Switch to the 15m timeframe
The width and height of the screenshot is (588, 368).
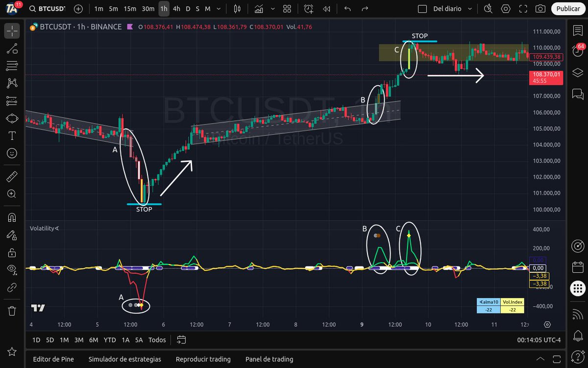pos(130,9)
